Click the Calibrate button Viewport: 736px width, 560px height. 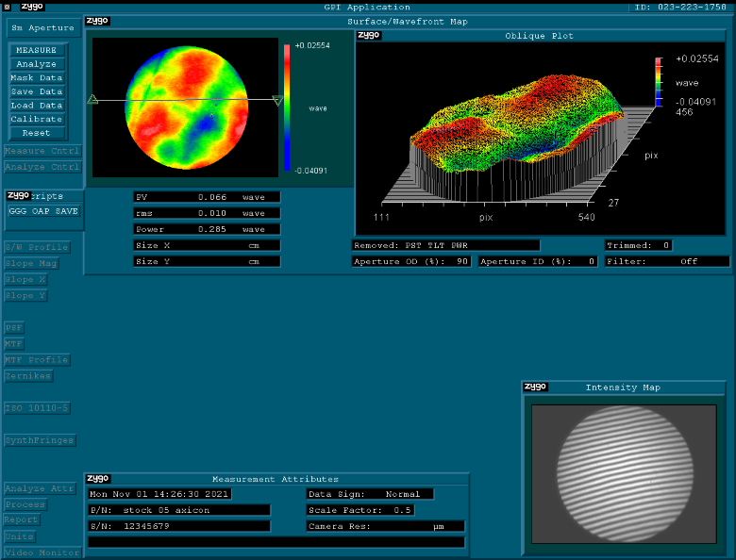point(37,119)
